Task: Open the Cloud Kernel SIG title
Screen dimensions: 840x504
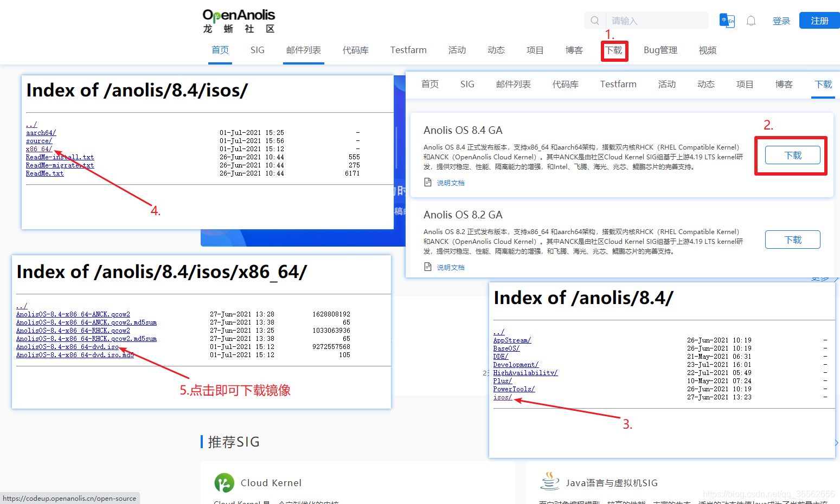Action: coord(271,483)
